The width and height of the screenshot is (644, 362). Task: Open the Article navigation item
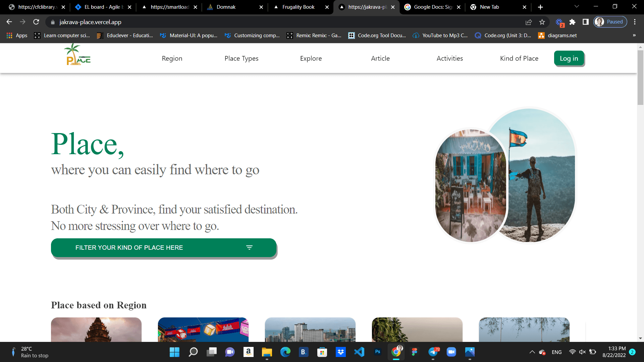pyautogui.click(x=380, y=58)
